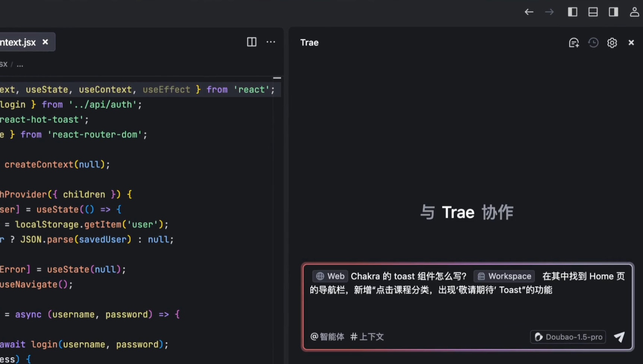Close the Trae chat panel
This screenshot has height=364, width=643.
click(x=631, y=43)
